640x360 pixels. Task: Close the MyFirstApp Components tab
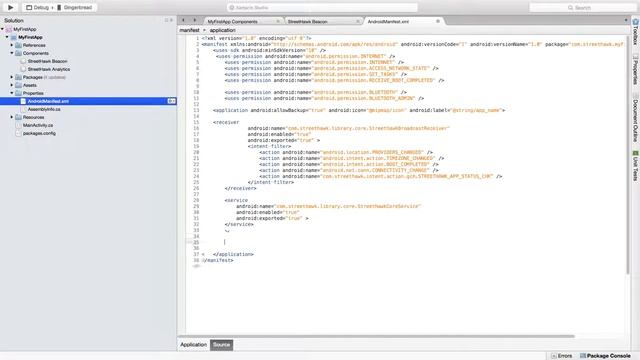tap(278, 21)
